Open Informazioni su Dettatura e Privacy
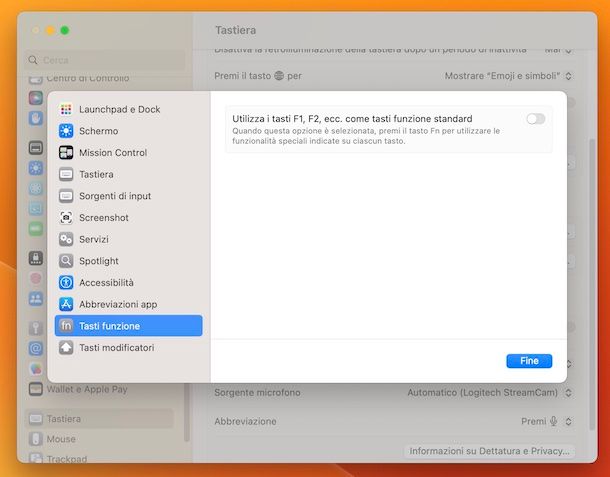 pos(489,451)
